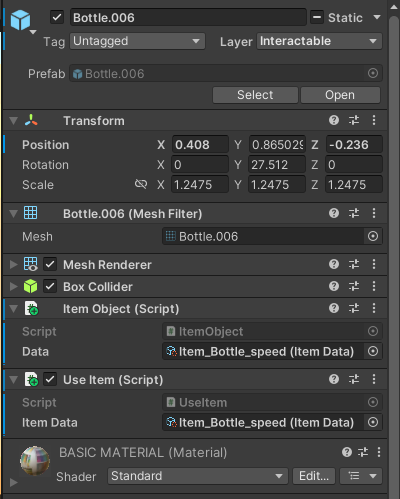This screenshot has height=499, width=400.
Task: Toggle the Static checkbox
Action: click(317, 17)
